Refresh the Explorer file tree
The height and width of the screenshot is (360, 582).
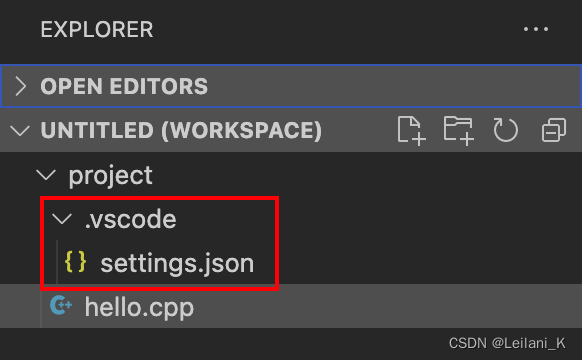[x=506, y=130]
